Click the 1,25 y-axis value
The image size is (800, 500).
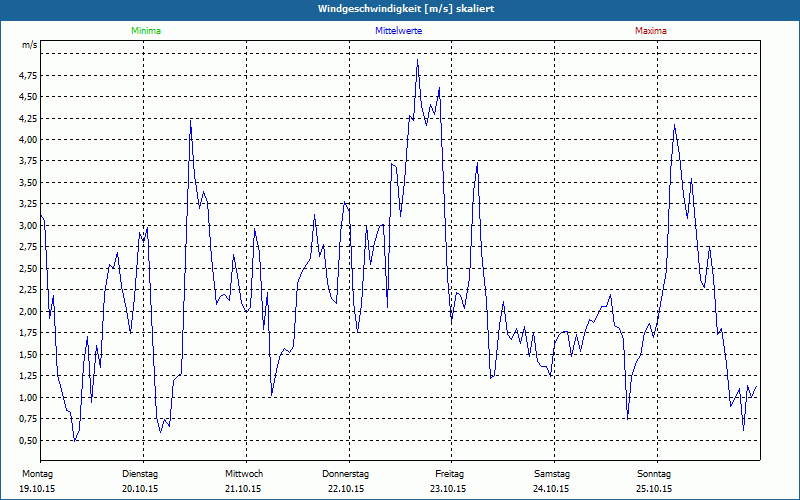pyautogui.click(x=29, y=376)
